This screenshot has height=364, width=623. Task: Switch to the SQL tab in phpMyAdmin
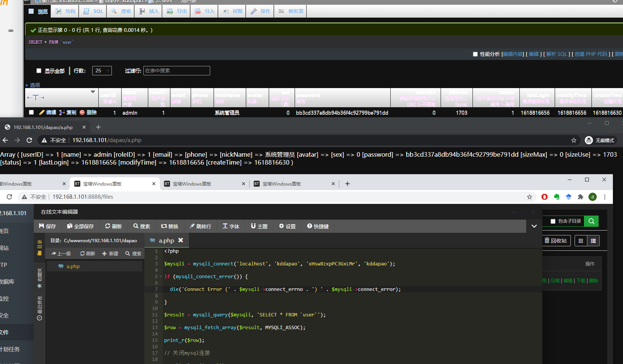(93, 11)
